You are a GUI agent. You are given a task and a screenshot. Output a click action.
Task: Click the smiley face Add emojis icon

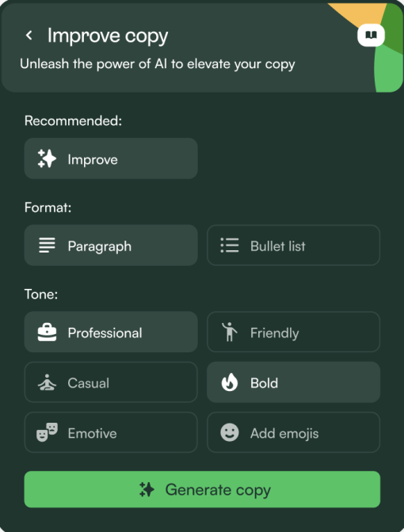pyautogui.click(x=230, y=432)
